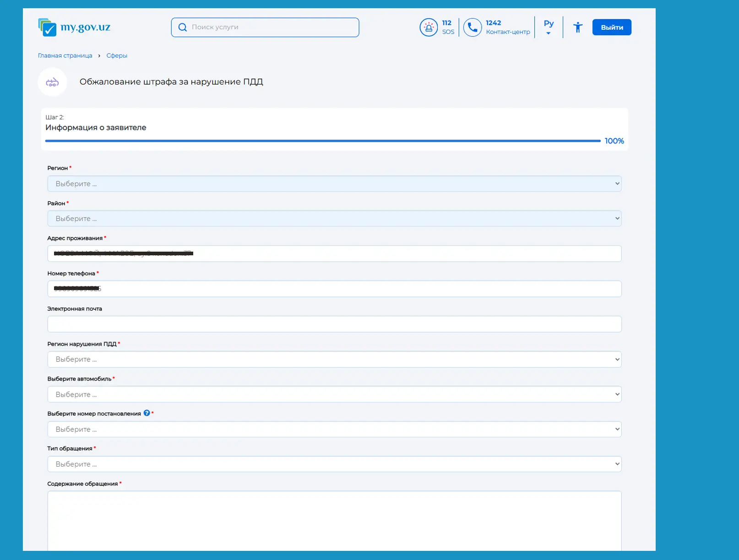The image size is (739, 560).
Task: Click the Номер телефона input field
Action: point(334,289)
